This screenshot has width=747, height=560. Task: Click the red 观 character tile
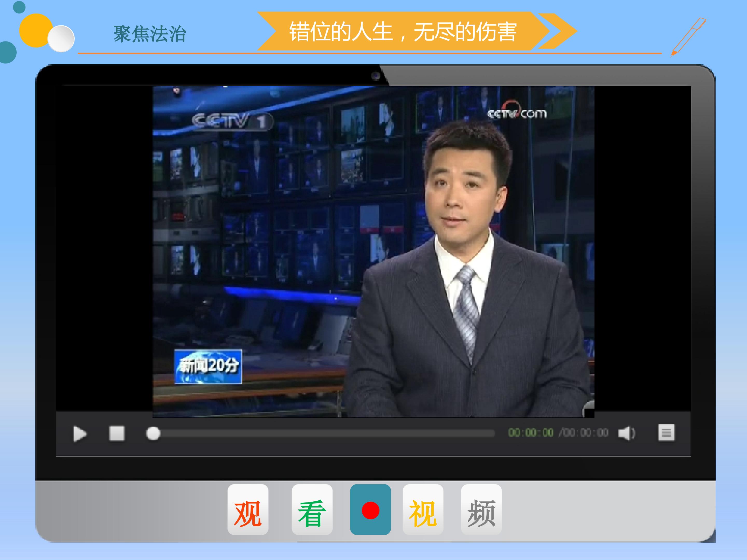pos(248,510)
